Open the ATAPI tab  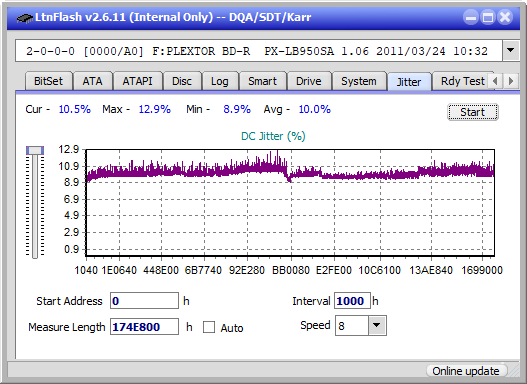point(137,81)
